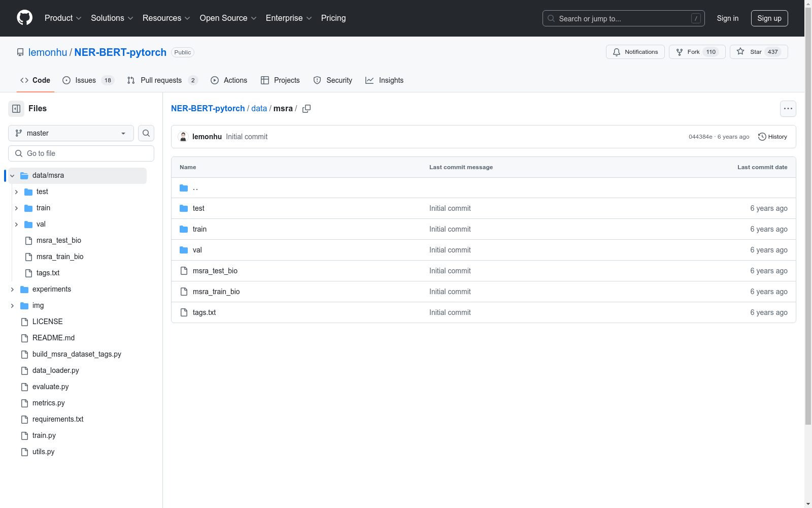
Task: Expand the val folder in sidebar tree
Action: (x=16, y=224)
